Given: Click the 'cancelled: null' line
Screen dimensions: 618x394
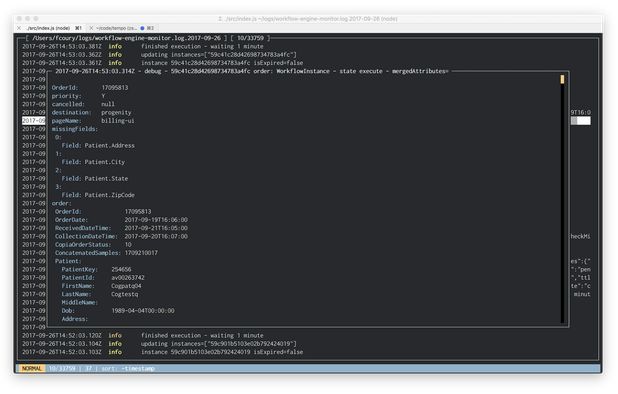Looking at the screenshot, I should 83,104.
